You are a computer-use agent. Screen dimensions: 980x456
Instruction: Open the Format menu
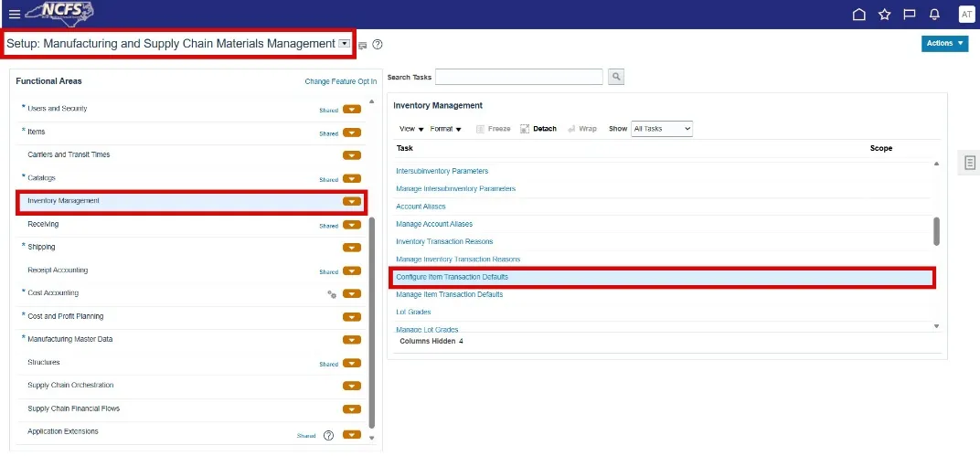point(445,129)
